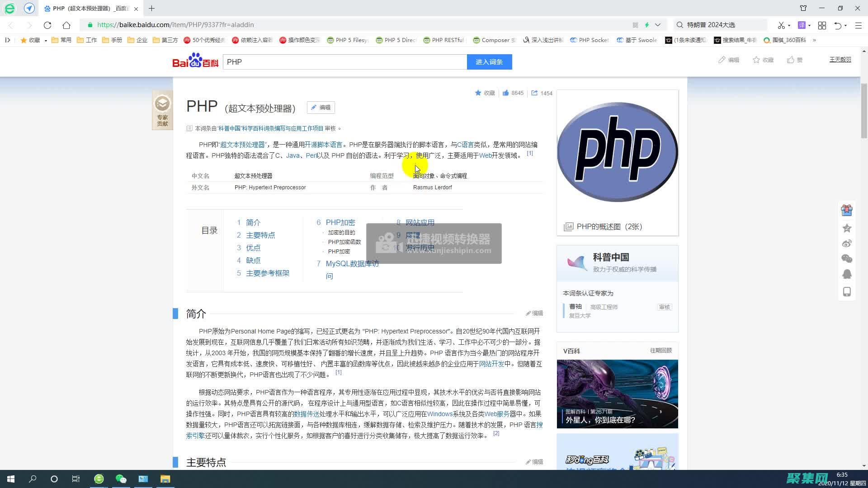The width and height of the screenshot is (868, 488).
Task: Open the search engine dropdown in address bar
Action: coord(658,25)
